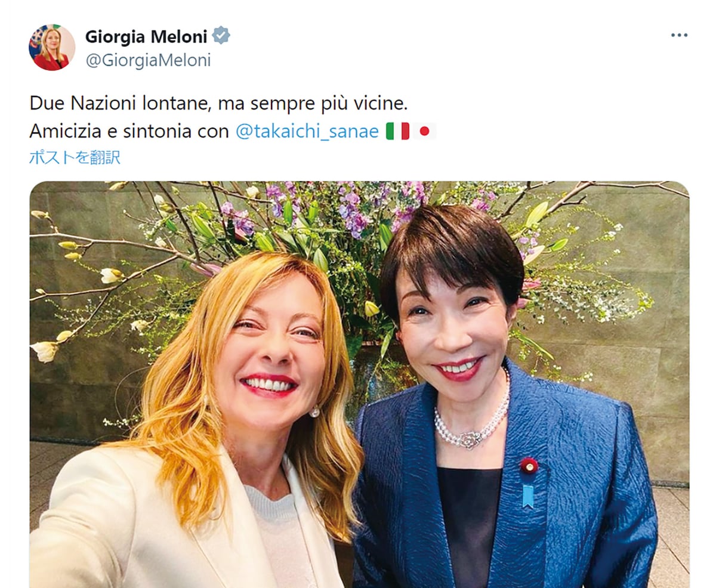Image resolution: width=716 pixels, height=588 pixels.
Task: Click the Italian flag emoji
Action: [397, 131]
